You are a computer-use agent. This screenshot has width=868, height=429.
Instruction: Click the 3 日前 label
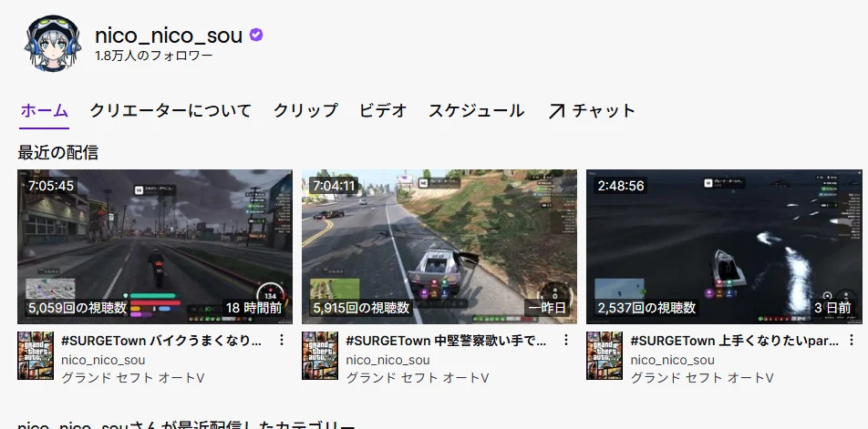click(x=832, y=308)
